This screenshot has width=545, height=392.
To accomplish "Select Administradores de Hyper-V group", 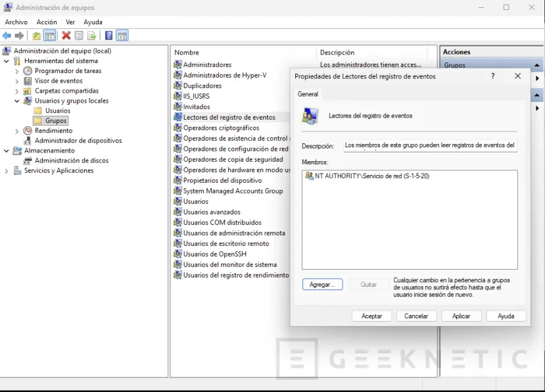I will [x=225, y=75].
